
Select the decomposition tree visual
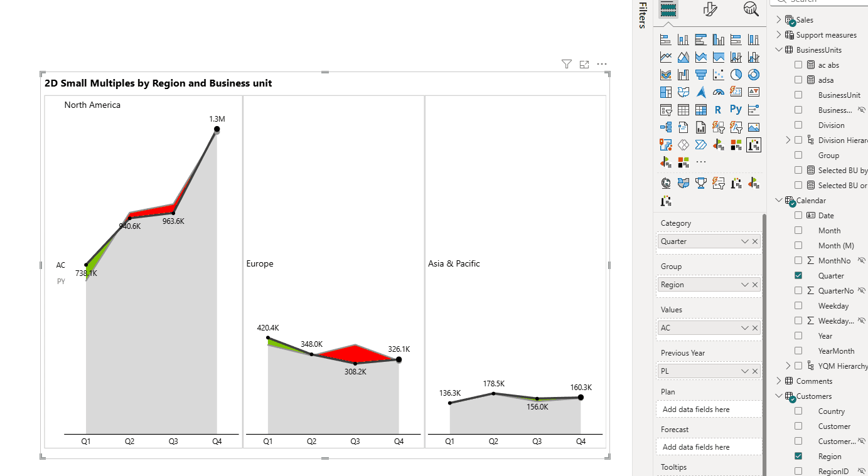pyautogui.click(x=666, y=127)
